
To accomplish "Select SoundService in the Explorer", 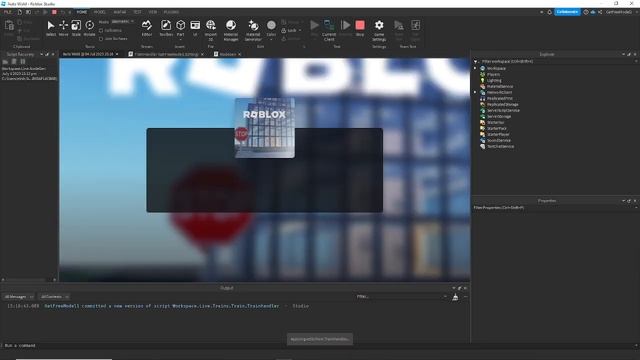I will coord(498,140).
